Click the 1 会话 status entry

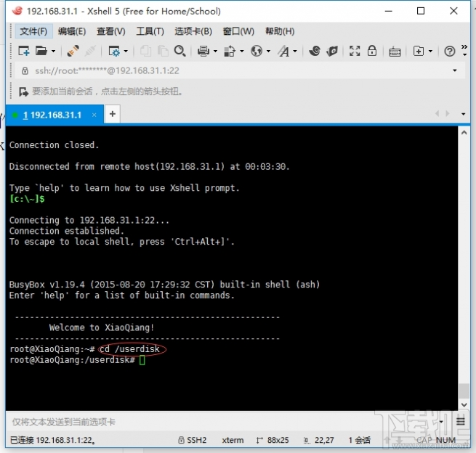coord(359,440)
